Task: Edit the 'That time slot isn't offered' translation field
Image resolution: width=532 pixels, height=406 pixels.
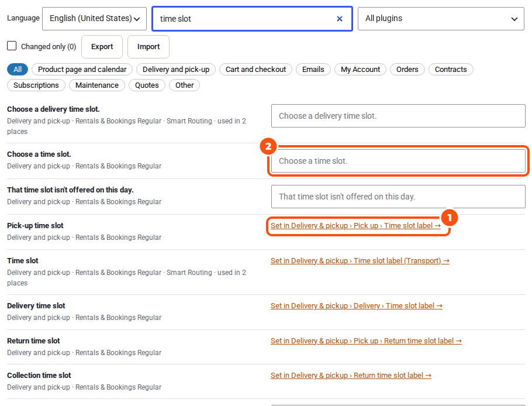Action: coord(398,197)
